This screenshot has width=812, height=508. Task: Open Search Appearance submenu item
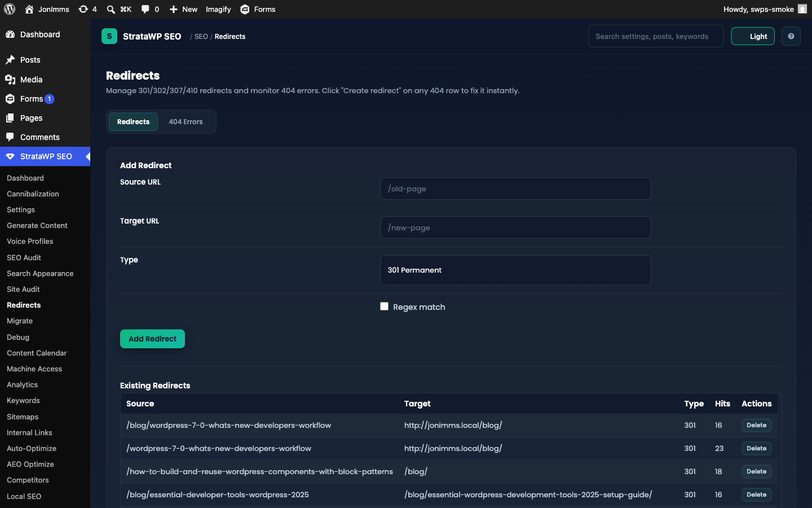40,273
